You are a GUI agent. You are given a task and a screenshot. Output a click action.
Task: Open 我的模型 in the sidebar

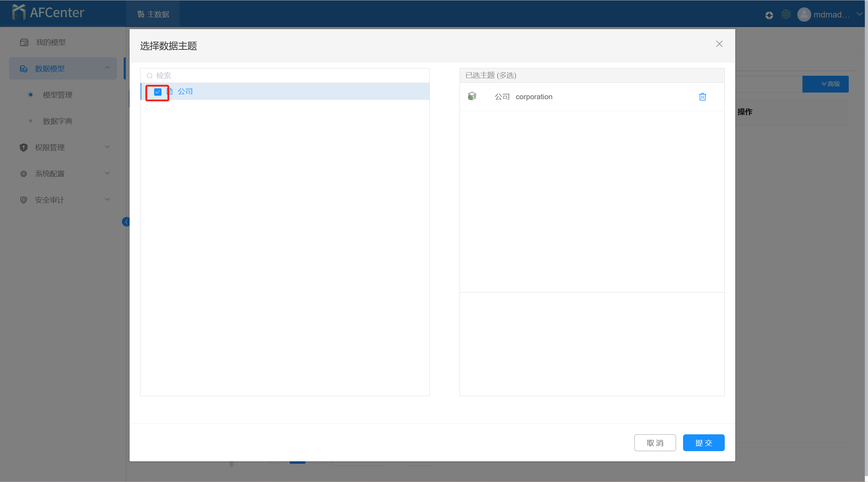51,42
